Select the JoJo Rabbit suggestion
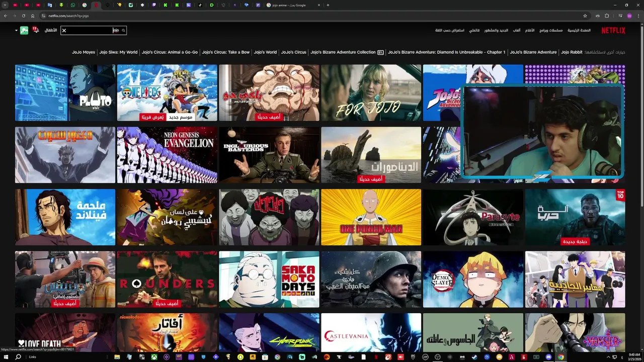The image size is (644, 362). coord(572,52)
